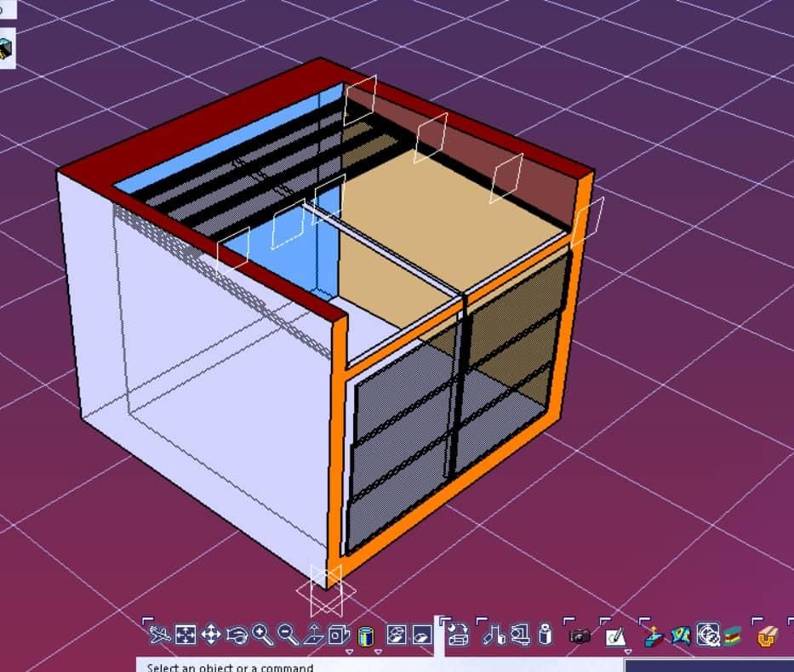Expand the arrow under the shading cylinder icon
Screen dimensions: 794x672
[x=378, y=652]
